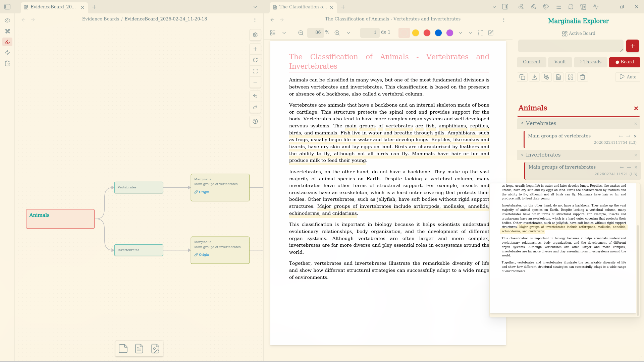This screenshot has height=362, width=644.
Task: Open the tab list dropdown in left pane
Action: click(255, 7)
